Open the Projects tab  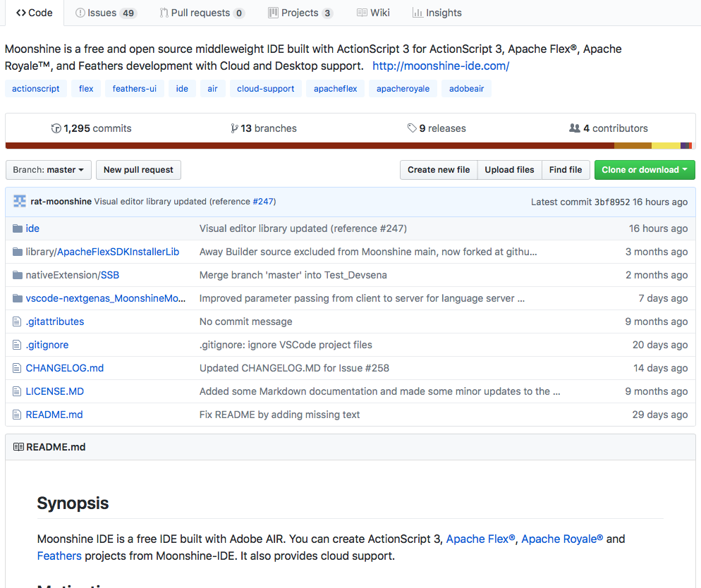pyautogui.click(x=300, y=13)
